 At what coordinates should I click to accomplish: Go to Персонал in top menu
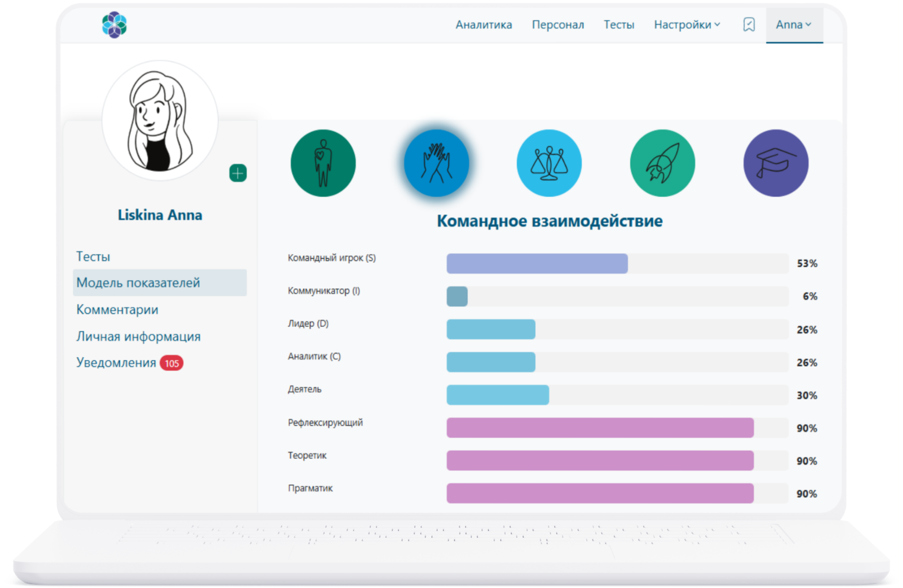point(558,25)
